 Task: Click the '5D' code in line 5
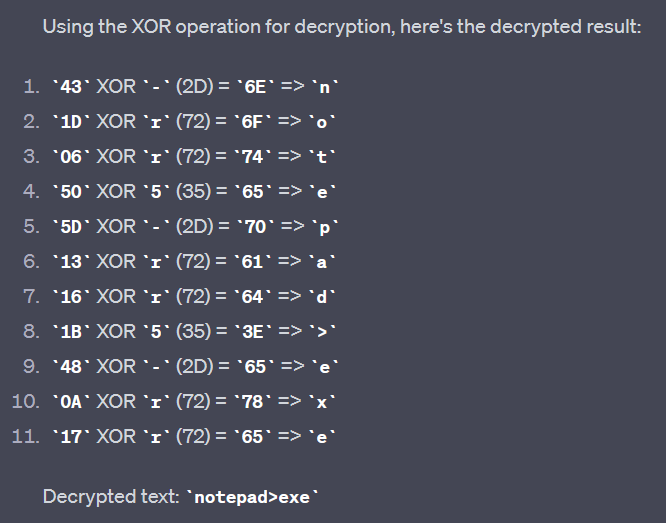click(72, 226)
